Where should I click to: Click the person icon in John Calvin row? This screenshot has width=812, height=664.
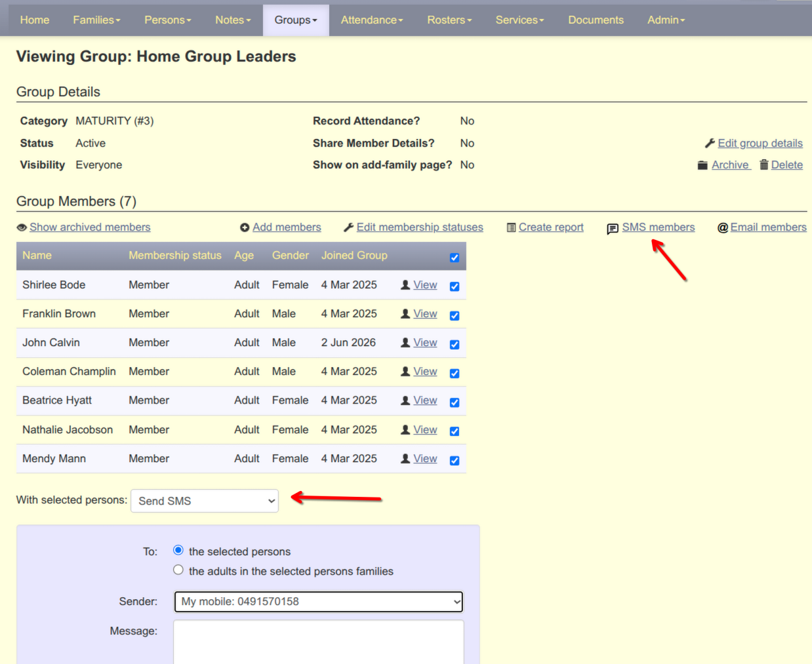point(405,343)
